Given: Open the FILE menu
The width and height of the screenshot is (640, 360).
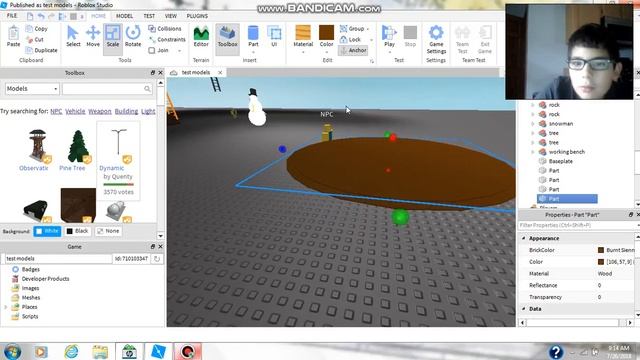Looking at the screenshot, I should [x=12, y=16].
